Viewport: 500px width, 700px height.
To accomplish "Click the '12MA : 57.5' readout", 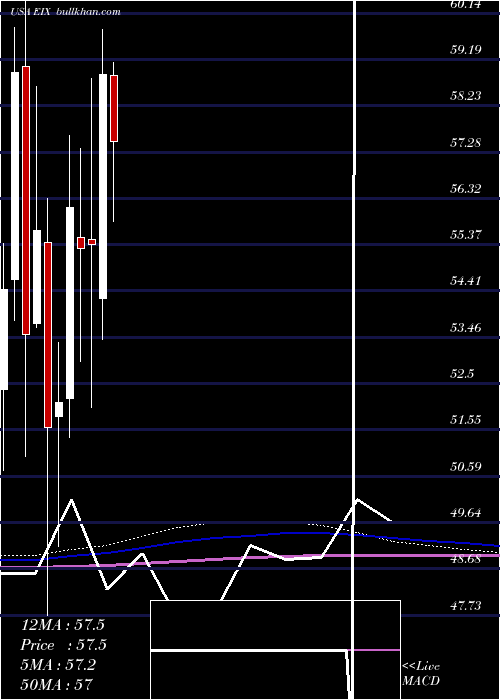I will (x=63, y=625).
